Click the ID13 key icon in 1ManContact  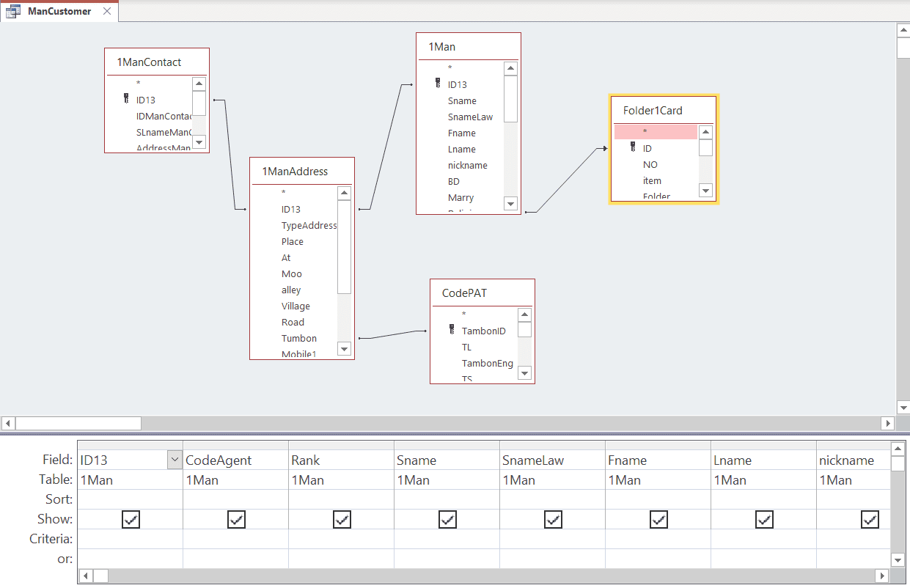[x=126, y=100]
